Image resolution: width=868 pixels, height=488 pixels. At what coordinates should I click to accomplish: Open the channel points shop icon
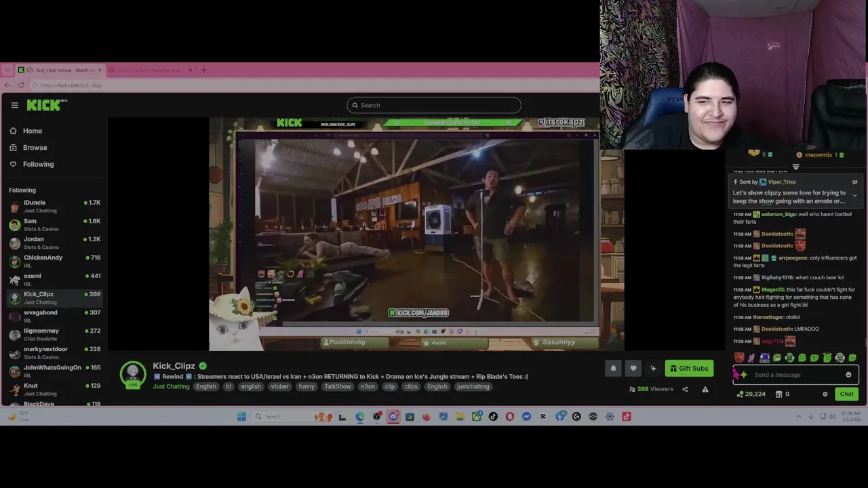tap(779, 394)
